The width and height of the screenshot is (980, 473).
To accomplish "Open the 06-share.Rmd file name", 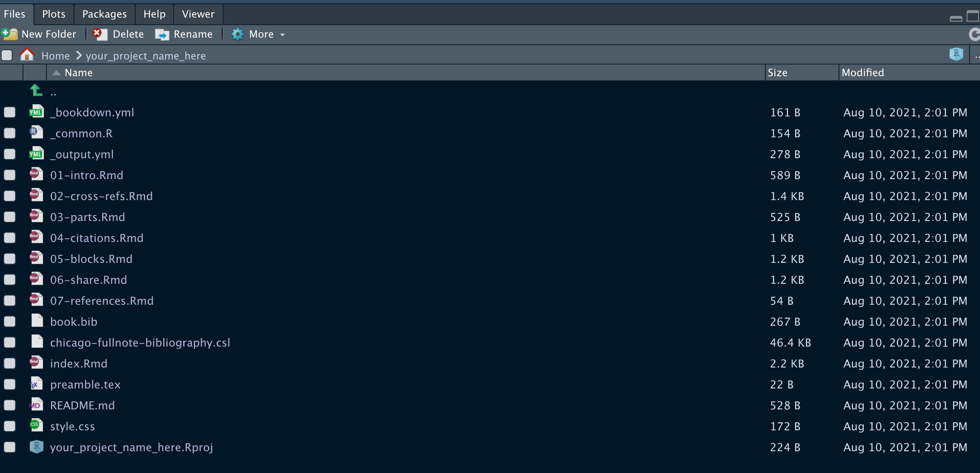I will [88, 280].
